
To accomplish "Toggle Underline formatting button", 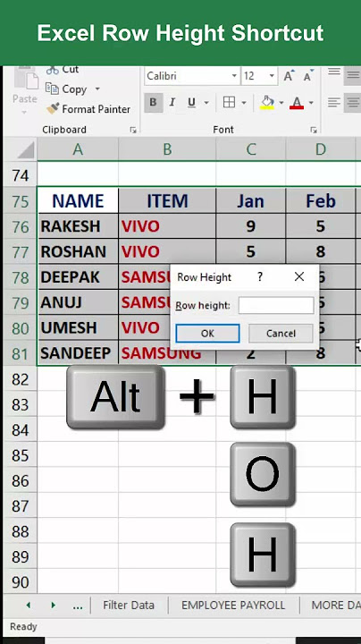I will (x=191, y=103).
